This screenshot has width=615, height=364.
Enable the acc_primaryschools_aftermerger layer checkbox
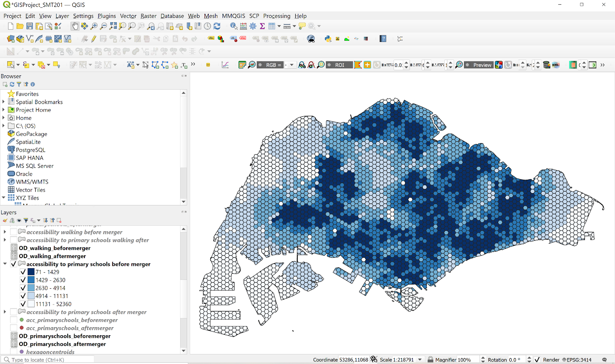click(14, 328)
